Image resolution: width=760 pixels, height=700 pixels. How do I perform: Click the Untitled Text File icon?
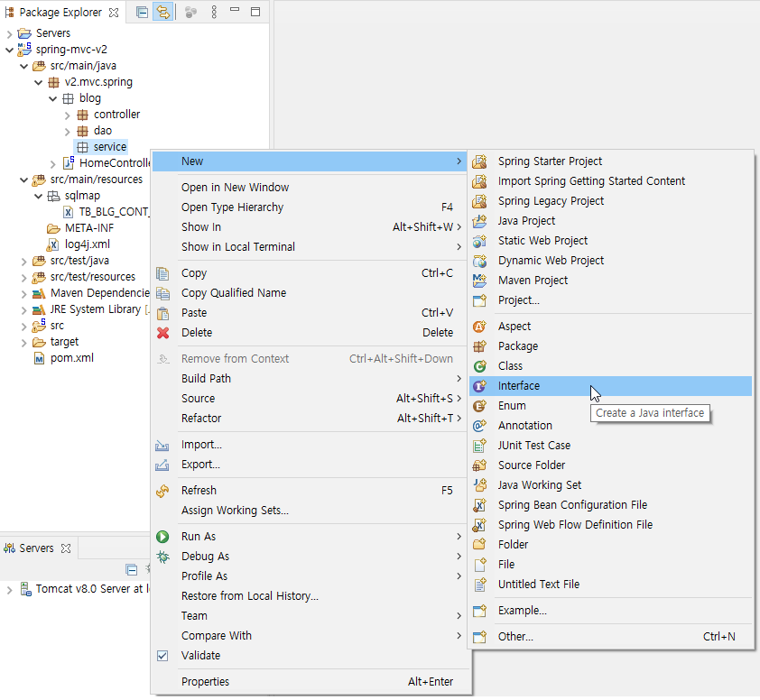(479, 585)
